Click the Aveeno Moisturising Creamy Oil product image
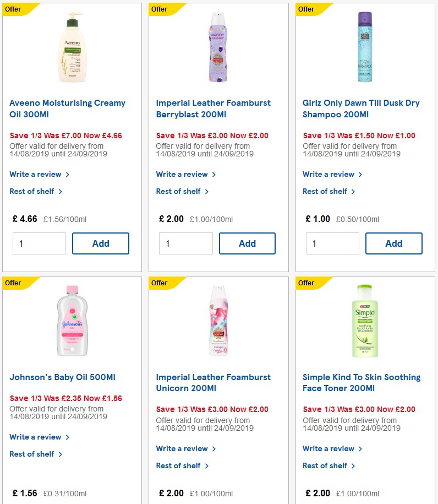 coord(71,47)
